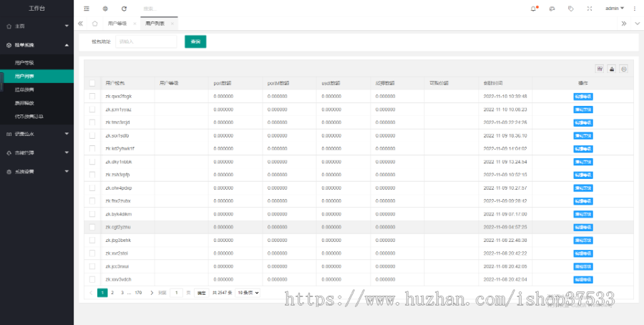This screenshot has height=325, width=644.
Task: Click the green 查询 search button
Action: pyautogui.click(x=195, y=42)
